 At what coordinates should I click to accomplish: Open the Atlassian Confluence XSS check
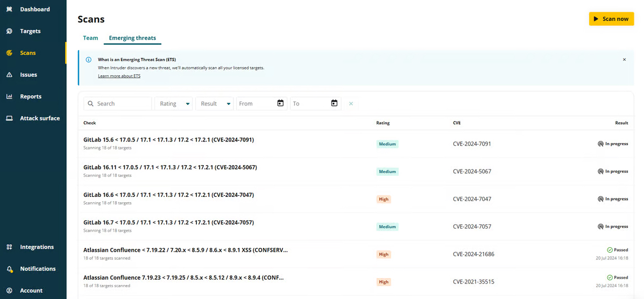[186, 250]
